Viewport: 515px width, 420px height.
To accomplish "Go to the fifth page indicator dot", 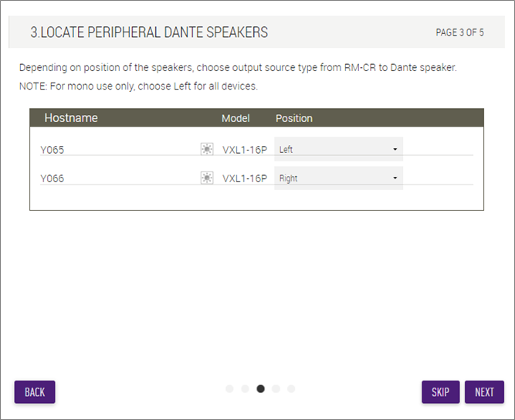I will (291, 389).
